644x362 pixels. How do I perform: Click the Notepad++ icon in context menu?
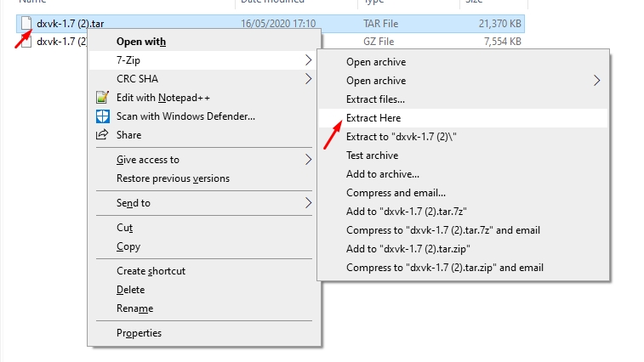(102, 98)
